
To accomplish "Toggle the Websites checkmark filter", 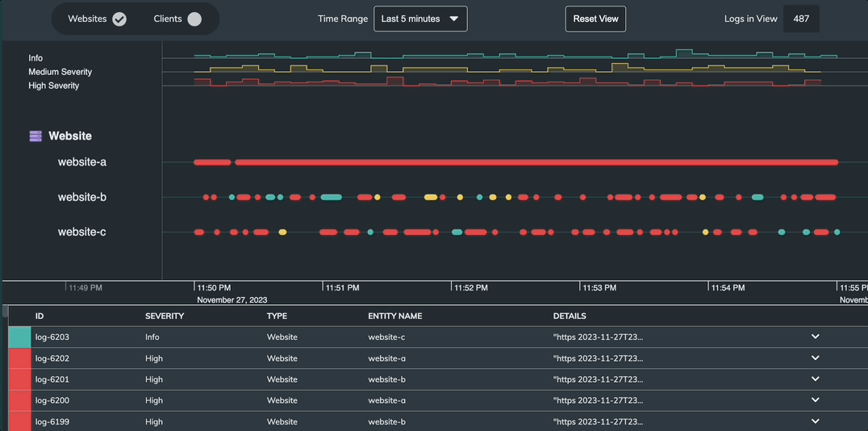I will [119, 19].
